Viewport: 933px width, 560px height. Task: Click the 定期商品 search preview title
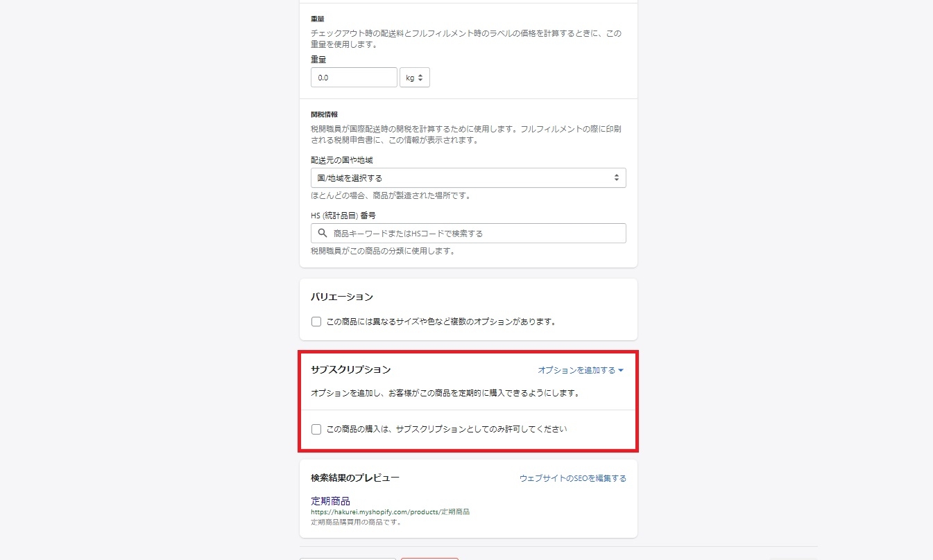[330, 500]
